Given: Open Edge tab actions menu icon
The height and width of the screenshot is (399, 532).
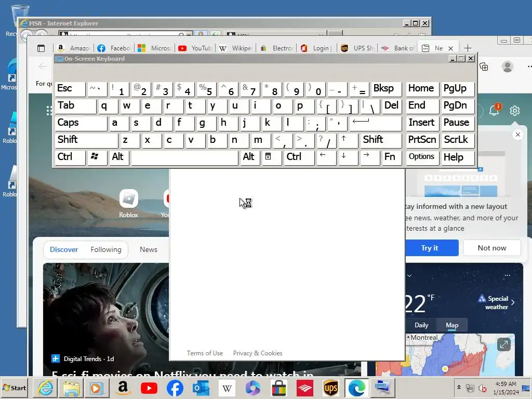Looking at the screenshot, I should [x=41, y=48].
